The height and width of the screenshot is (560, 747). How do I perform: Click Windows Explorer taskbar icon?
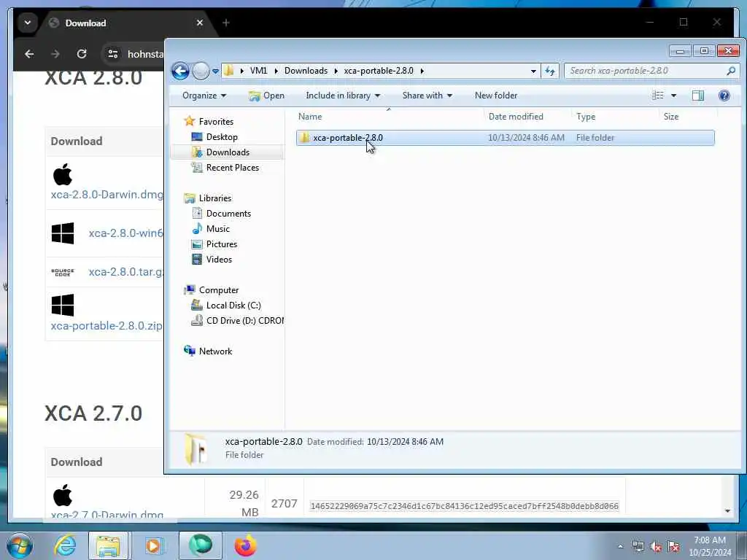pyautogui.click(x=108, y=545)
